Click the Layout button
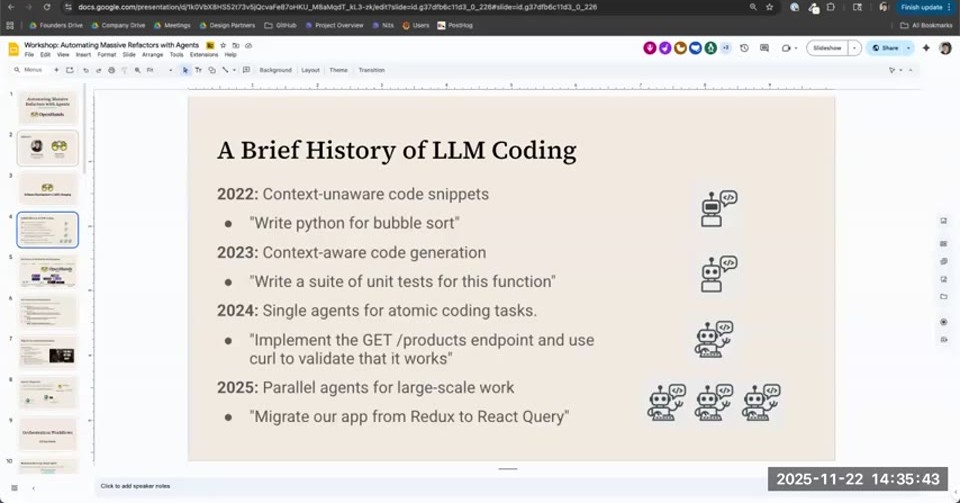Viewport: 960px width, 503px height. coord(310,70)
